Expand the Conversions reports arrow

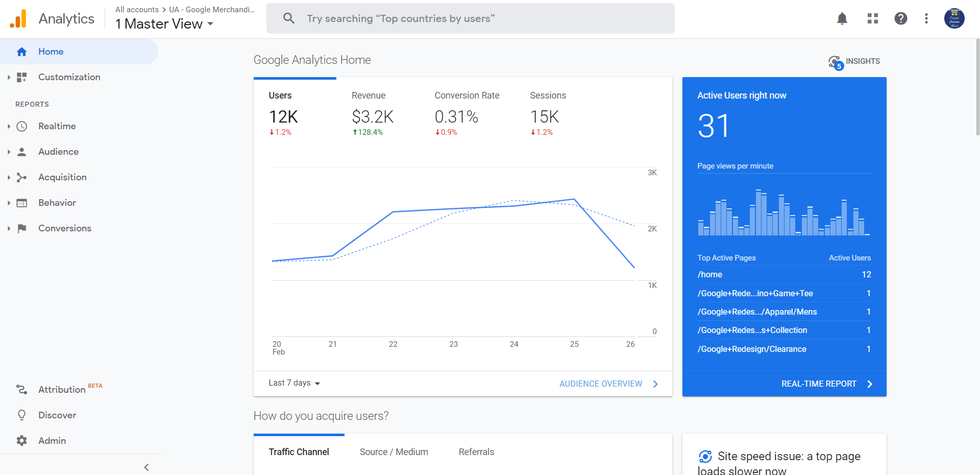[9, 228]
